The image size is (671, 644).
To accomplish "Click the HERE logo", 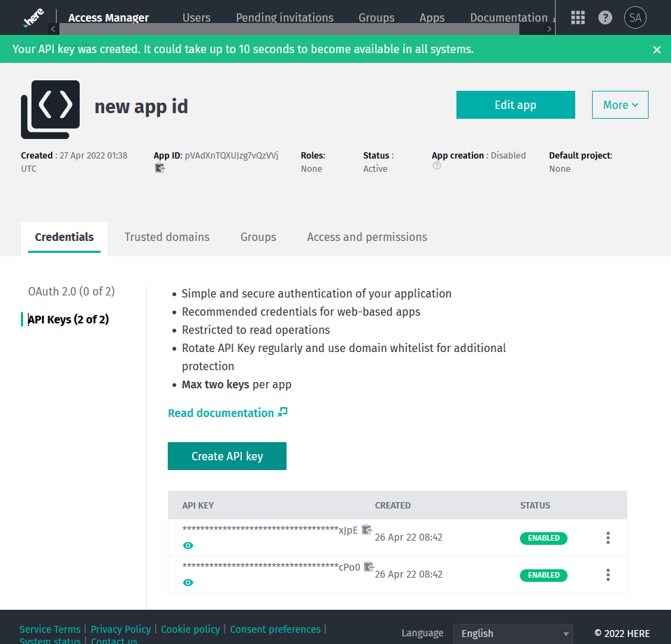I will (x=34, y=17).
